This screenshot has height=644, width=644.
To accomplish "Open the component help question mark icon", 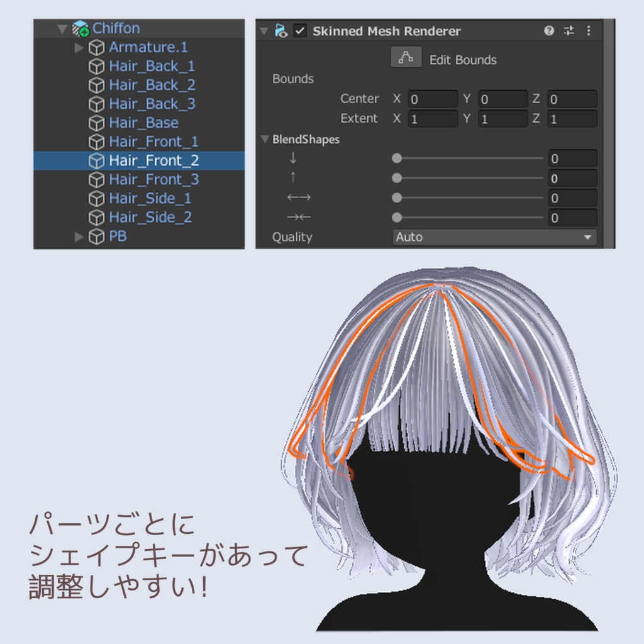I will pyautogui.click(x=548, y=30).
